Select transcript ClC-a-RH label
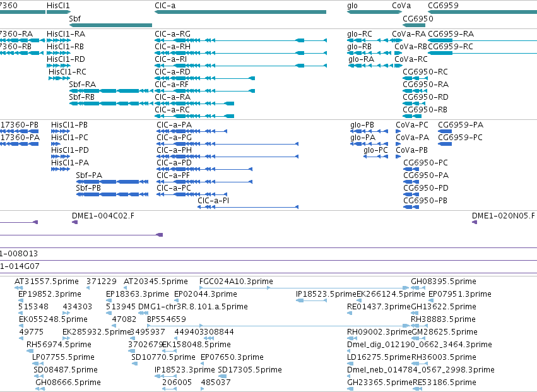Viewport: 537px width, 392px height. tap(172, 46)
